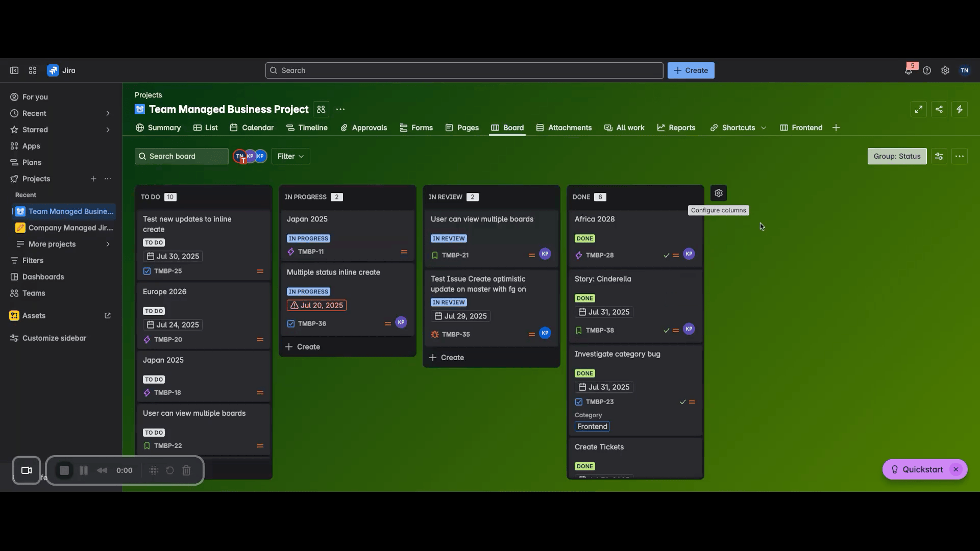Filter the board by the purple KP avatar
980x551 pixels.
(x=250, y=156)
